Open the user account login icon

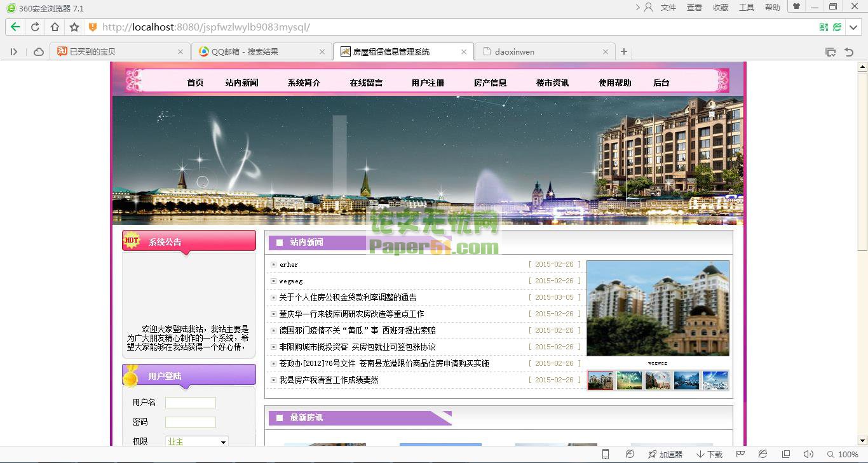pos(648,7)
